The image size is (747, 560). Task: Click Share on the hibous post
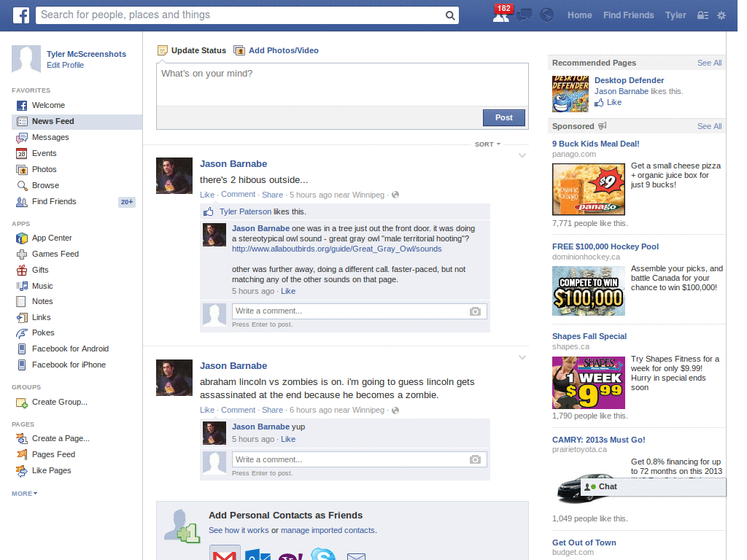[273, 195]
